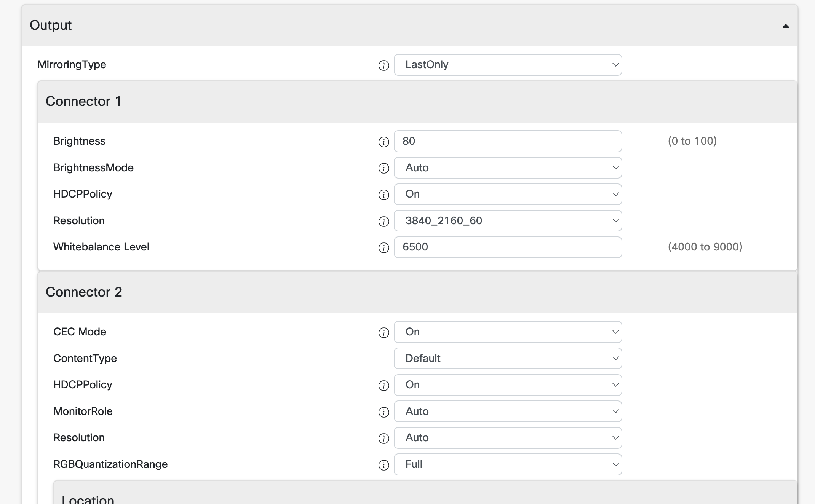Open the BrightnessMode dropdown

508,168
